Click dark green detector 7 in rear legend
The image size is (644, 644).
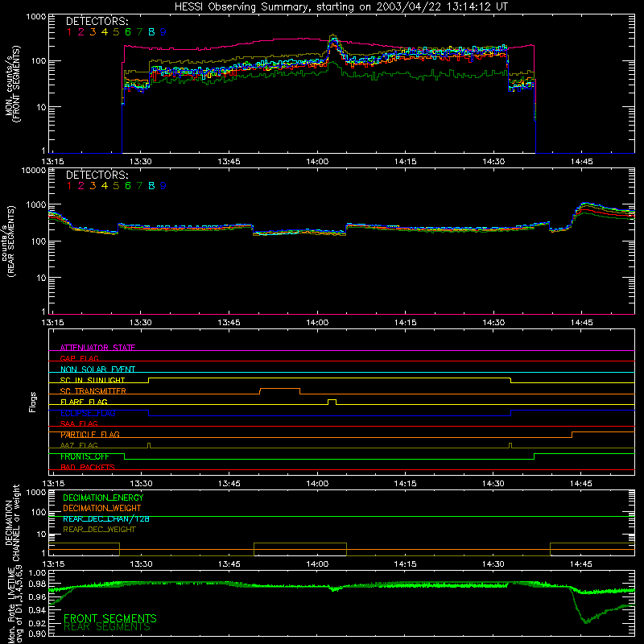pos(139,186)
